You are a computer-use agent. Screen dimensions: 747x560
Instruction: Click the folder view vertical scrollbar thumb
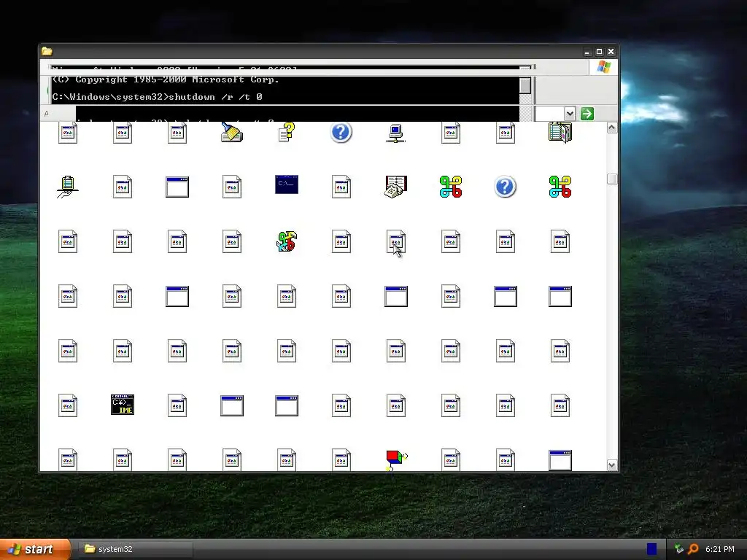[x=612, y=179]
